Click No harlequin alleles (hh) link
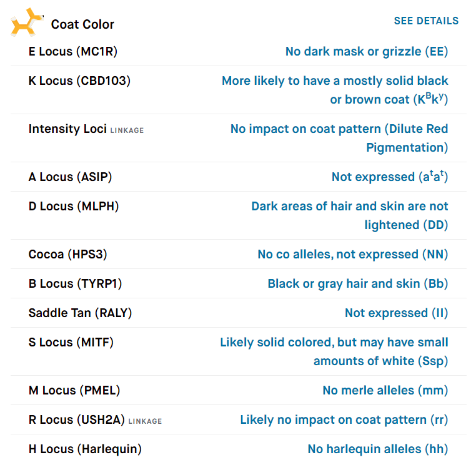Image resolution: width=476 pixels, height=470 pixels. [x=378, y=449]
